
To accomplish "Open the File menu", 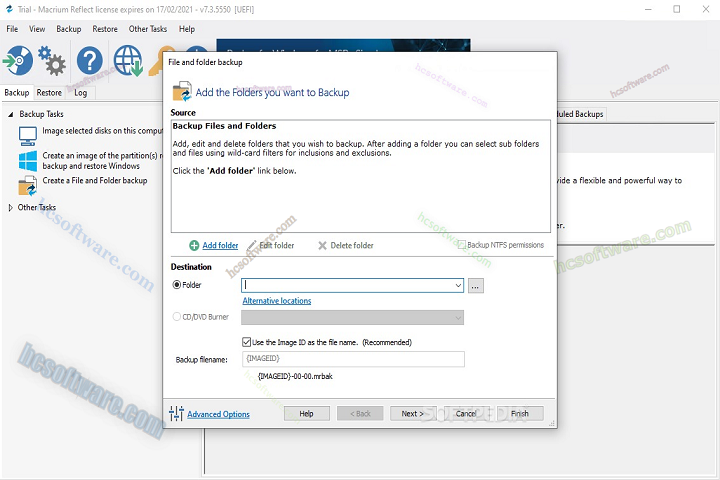I will click(x=12, y=29).
